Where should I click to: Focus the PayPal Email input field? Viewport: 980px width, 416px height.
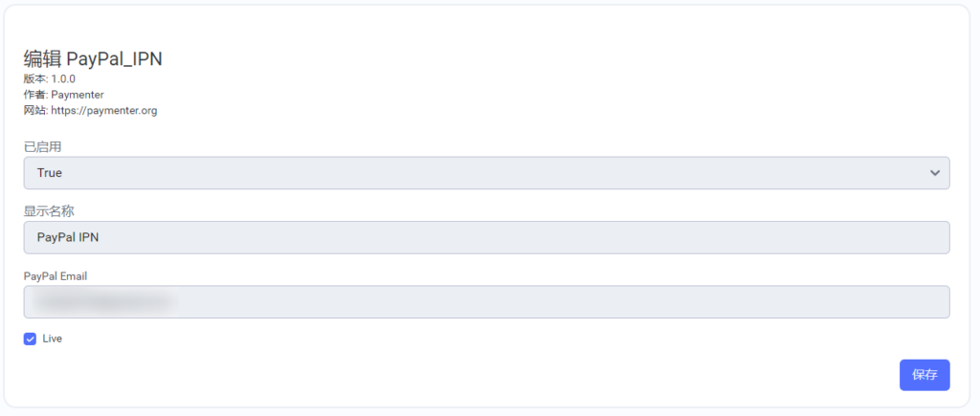pyautogui.click(x=486, y=302)
